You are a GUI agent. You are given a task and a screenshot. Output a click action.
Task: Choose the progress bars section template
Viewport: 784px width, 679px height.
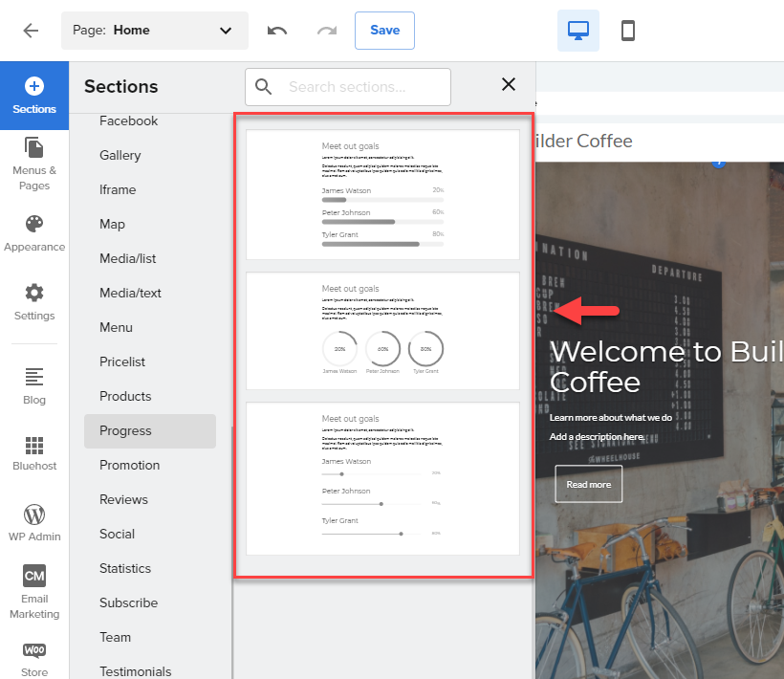(x=383, y=195)
